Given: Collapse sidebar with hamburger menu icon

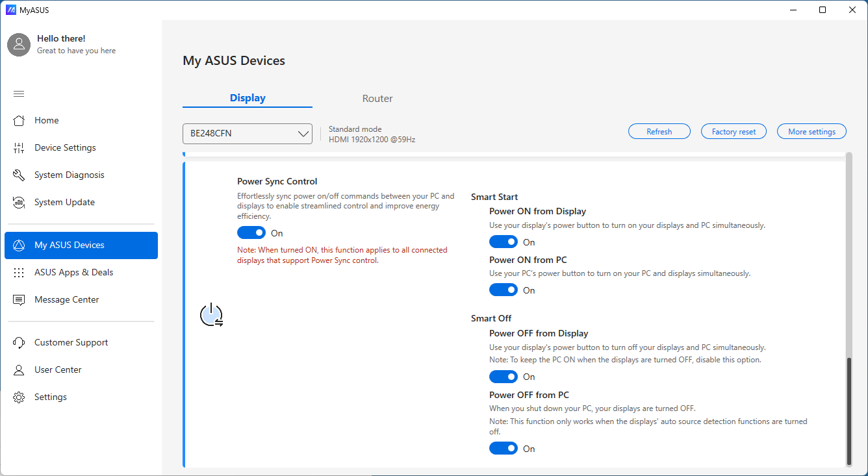Looking at the screenshot, I should coord(19,94).
